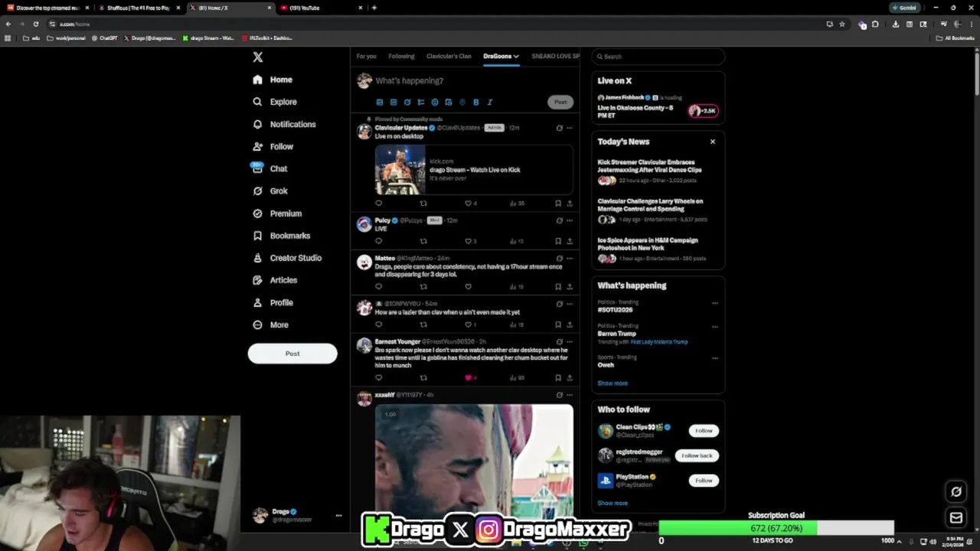
Task: Open more options on Clavicular Updates post
Action: (570, 128)
